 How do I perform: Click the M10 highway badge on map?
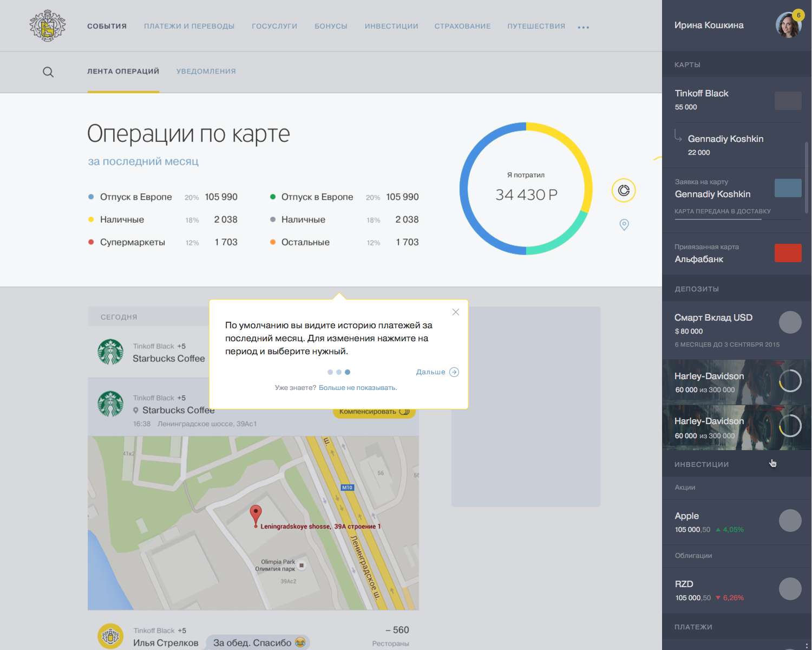tap(347, 487)
